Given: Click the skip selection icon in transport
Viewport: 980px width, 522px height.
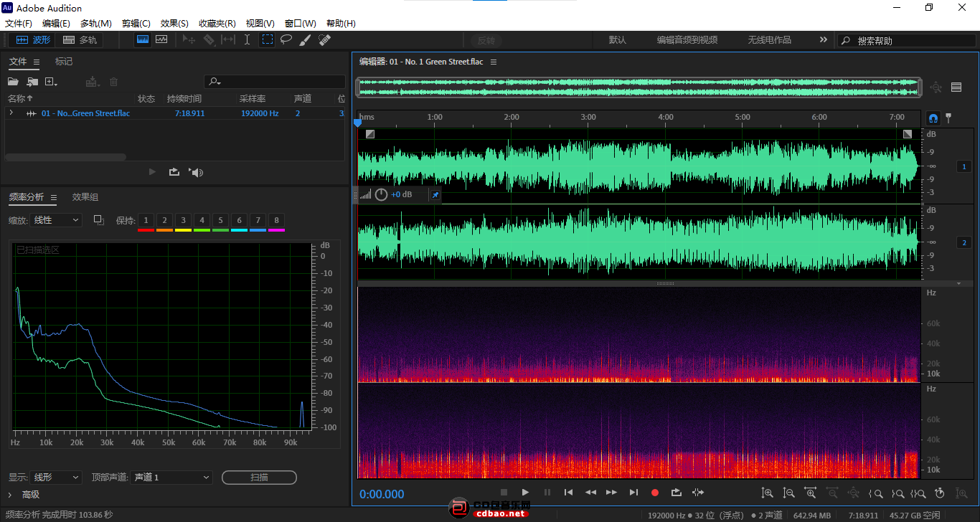Looking at the screenshot, I should point(698,493).
